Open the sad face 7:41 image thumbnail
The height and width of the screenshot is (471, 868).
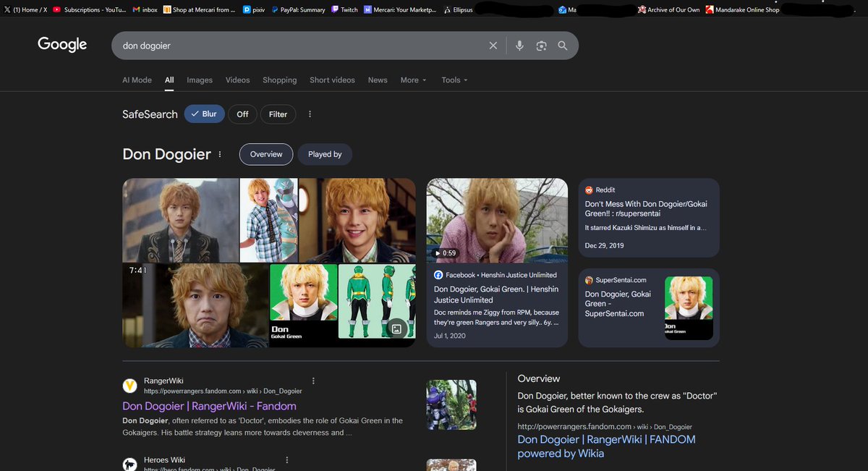[195, 305]
